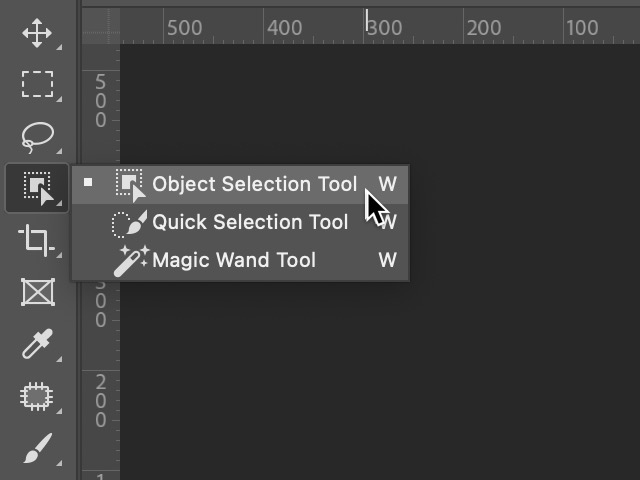This screenshot has height=480, width=640.
Task: Choose Object Selection Tool from flyout
Action: pyautogui.click(x=254, y=185)
